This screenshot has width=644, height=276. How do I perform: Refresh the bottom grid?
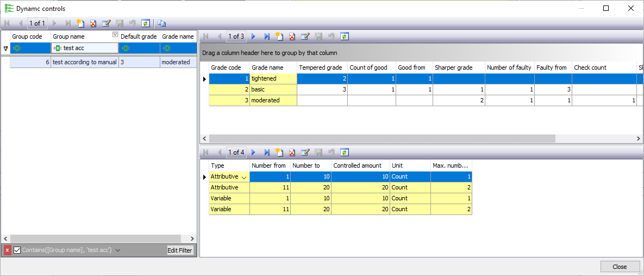(344, 152)
